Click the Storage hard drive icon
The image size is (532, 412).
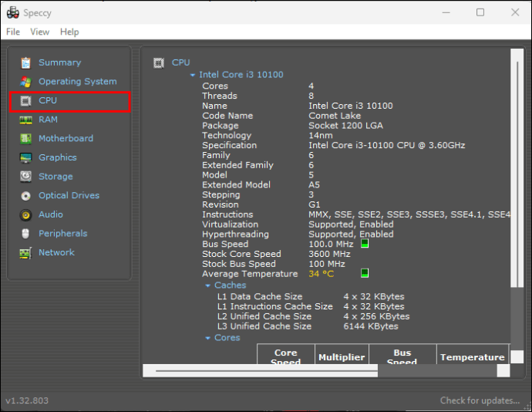coord(25,177)
